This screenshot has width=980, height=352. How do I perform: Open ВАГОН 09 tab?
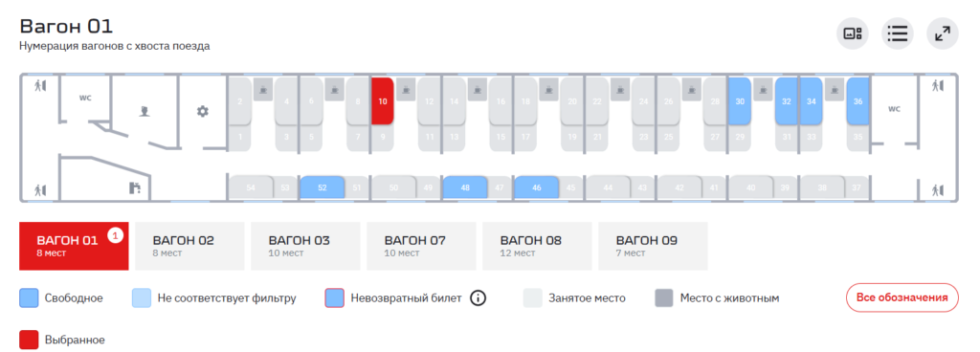tap(653, 246)
